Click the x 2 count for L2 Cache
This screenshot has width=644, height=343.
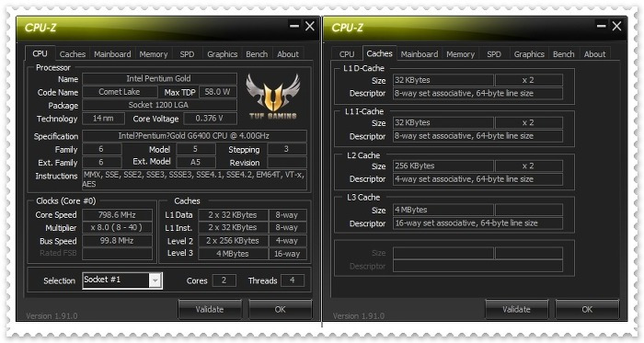click(x=529, y=166)
